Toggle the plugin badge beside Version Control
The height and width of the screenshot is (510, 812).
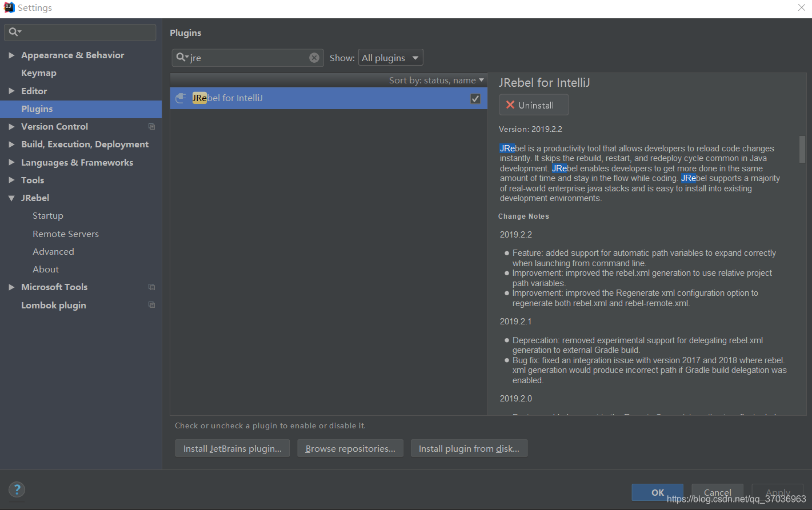151,126
